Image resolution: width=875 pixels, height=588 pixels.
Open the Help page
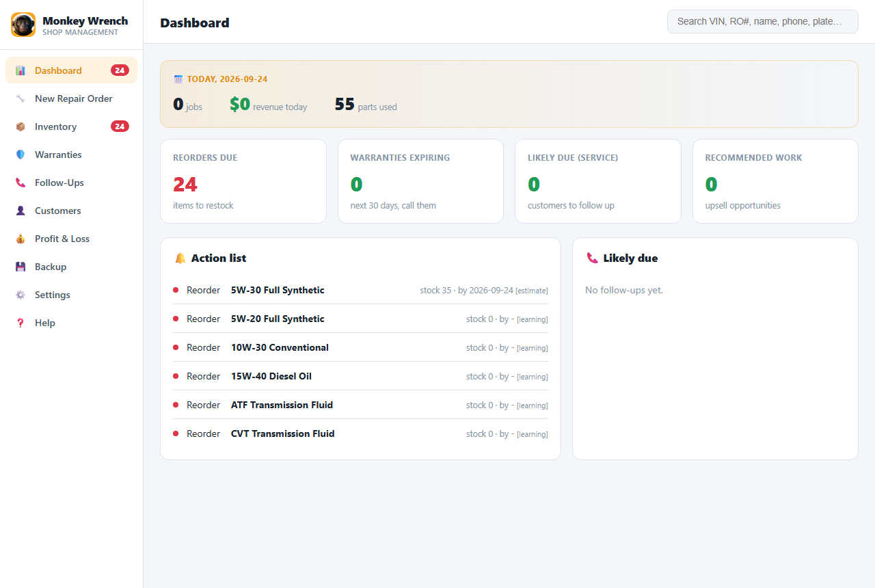[71, 323]
